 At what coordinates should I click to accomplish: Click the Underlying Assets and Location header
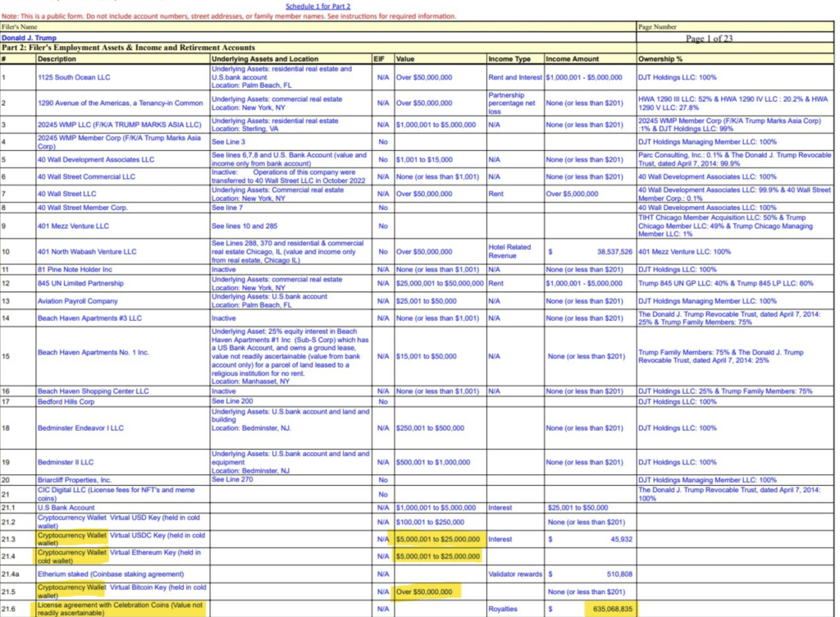pyautogui.click(x=265, y=59)
